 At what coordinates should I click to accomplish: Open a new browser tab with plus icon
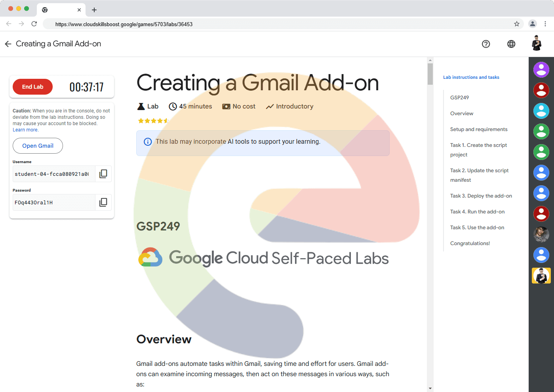94,10
